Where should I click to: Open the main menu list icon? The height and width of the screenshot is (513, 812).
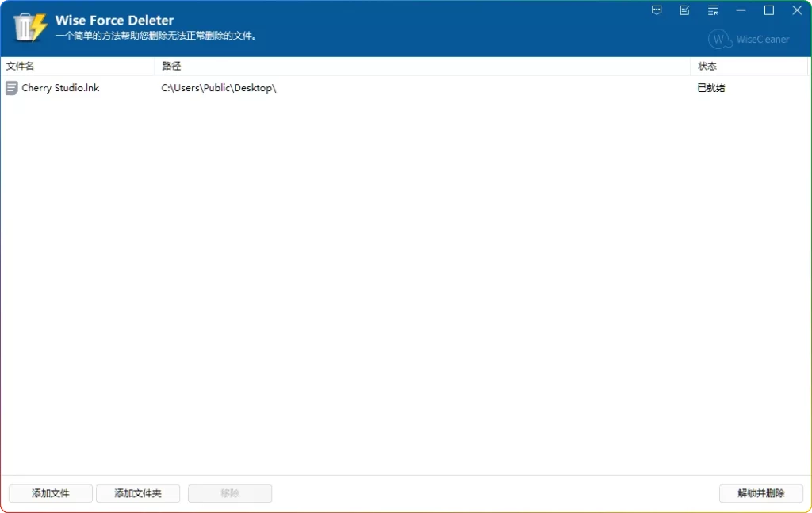tap(713, 10)
